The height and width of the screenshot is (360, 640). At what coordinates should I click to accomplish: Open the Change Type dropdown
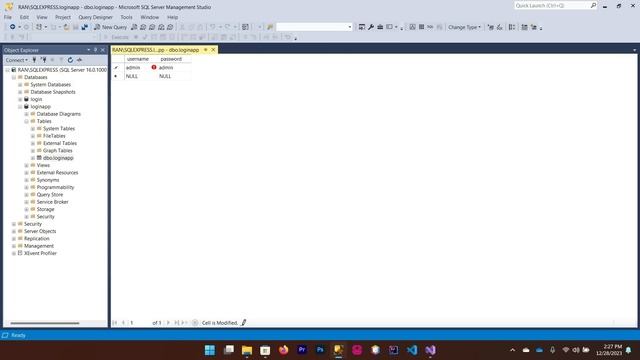464,27
